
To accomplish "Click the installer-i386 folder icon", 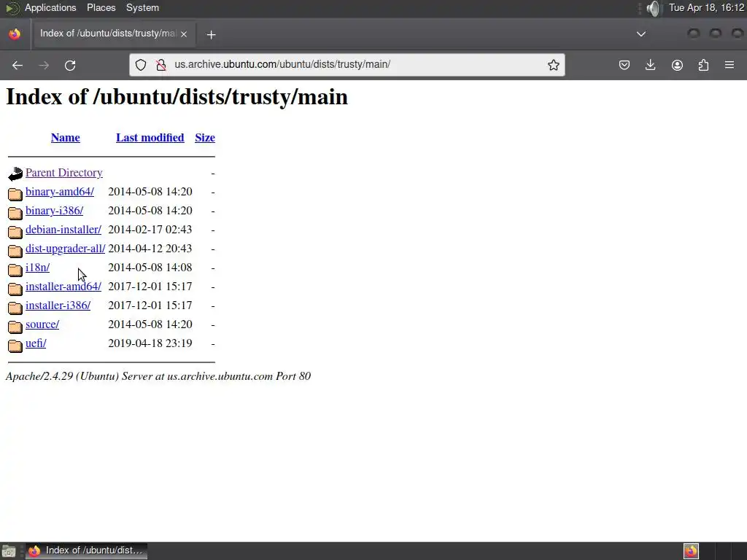I will (15, 308).
